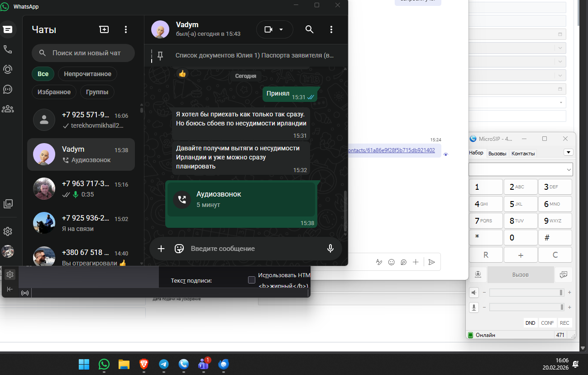
Task: Mute the microphone in MicroSIP
Action: coord(474,307)
